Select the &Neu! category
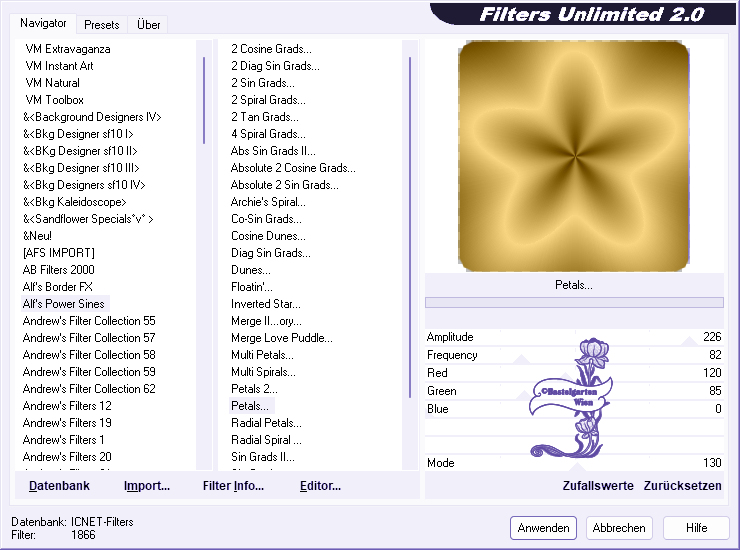740x550 pixels. pos(37,236)
